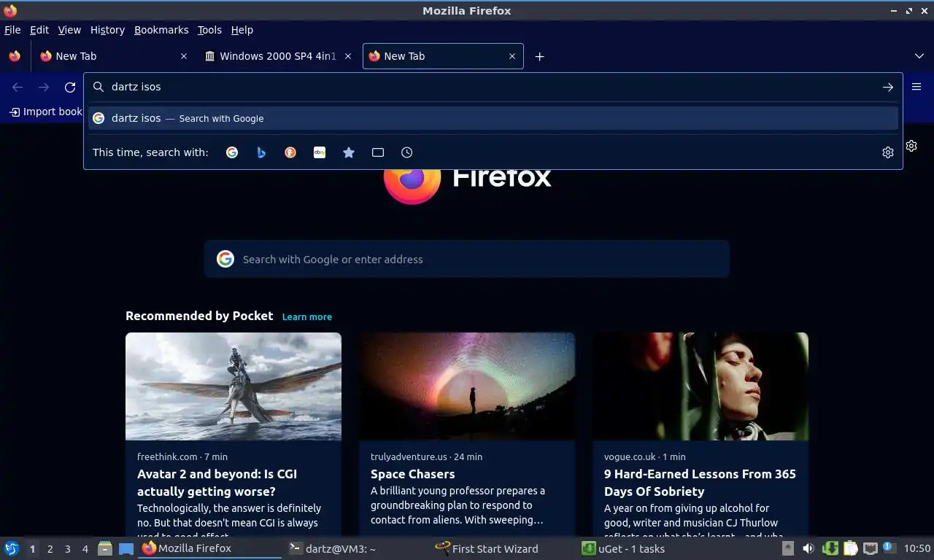Open search settings gear in urlbar dropdown
The width and height of the screenshot is (934, 560).
888,152
